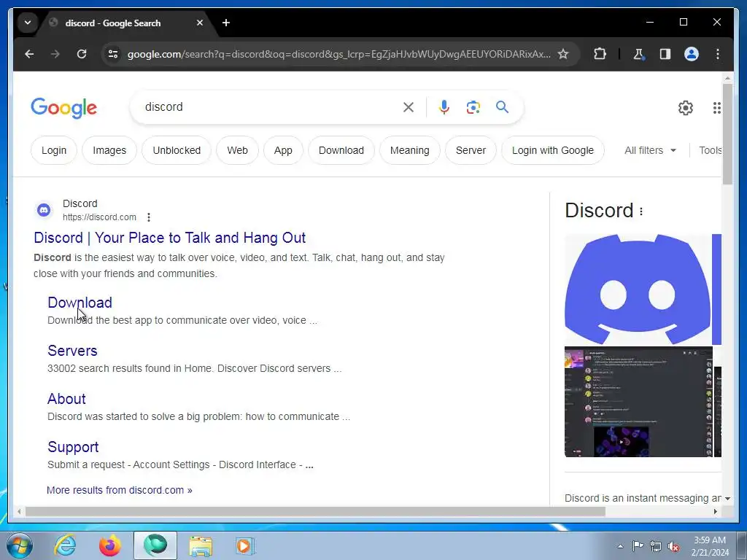Viewport: 747px width, 560px height.
Task: Open the About sitelink
Action: pos(66,399)
